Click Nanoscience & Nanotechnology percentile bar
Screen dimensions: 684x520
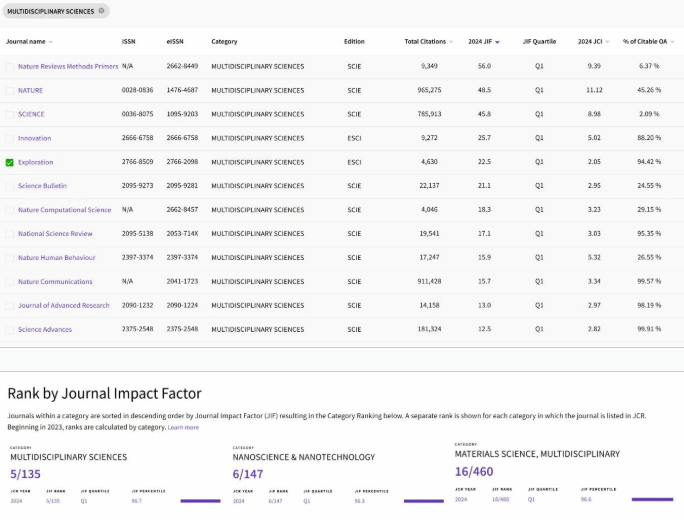[x=424, y=501]
